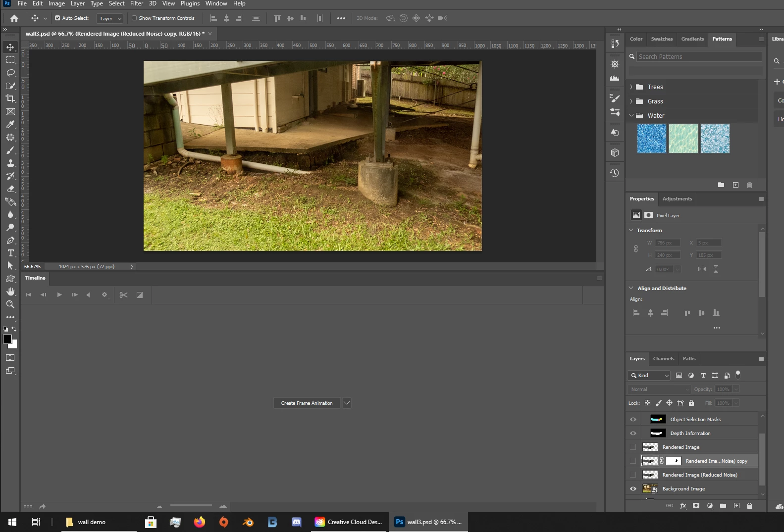Viewport: 784px width, 532px height.
Task: Select the Horizontal Type tool
Action: [10, 253]
